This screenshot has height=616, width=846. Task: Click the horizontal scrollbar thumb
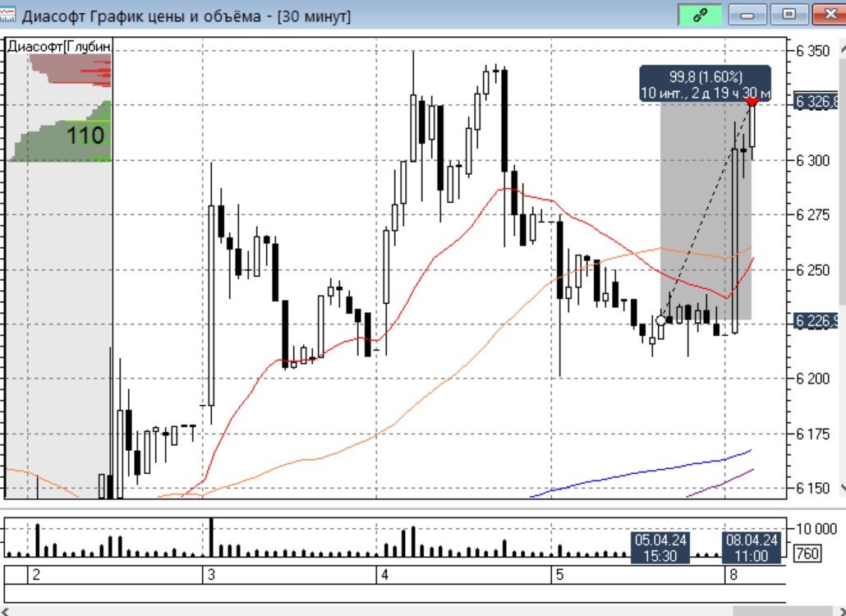pos(782,611)
